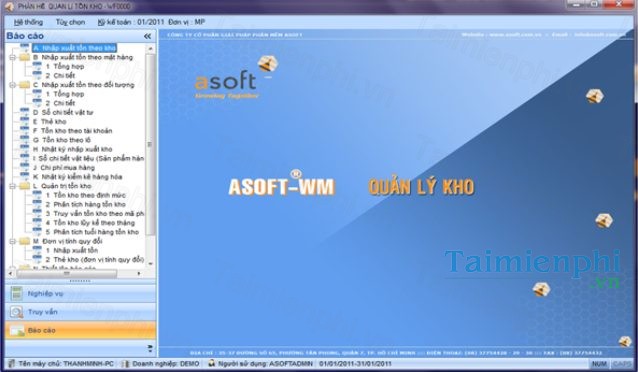Click report icon of H Nhật ký nhập xuất kho
The image size is (638, 372).
point(25,149)
